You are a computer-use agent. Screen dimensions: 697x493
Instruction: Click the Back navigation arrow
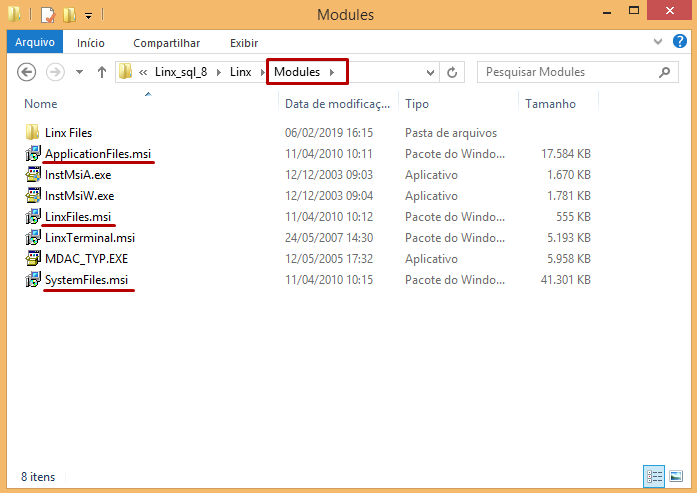coord(27,72)
